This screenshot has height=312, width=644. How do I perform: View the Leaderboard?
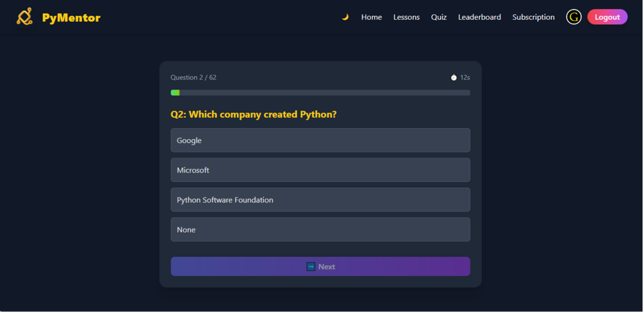pos(479,17)
